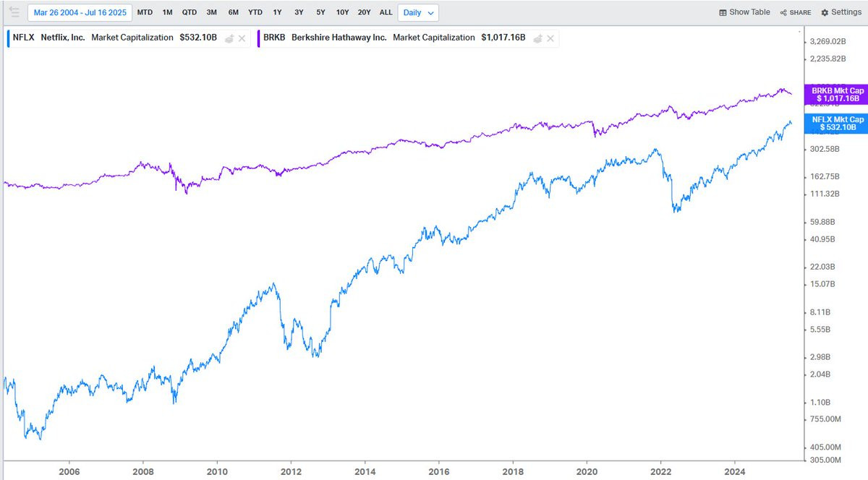The height and width of the screenshot is (480, 868).
Task: Select the 20Y time range
Action: coord(365,12)
